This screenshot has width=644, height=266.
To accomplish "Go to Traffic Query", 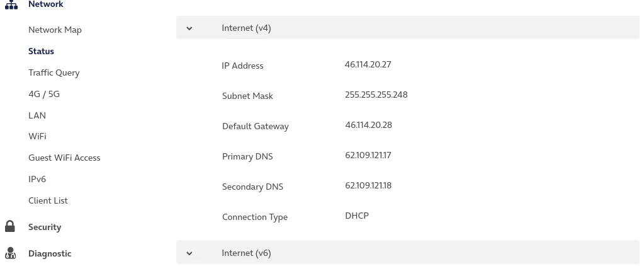I will pos(54,72).
